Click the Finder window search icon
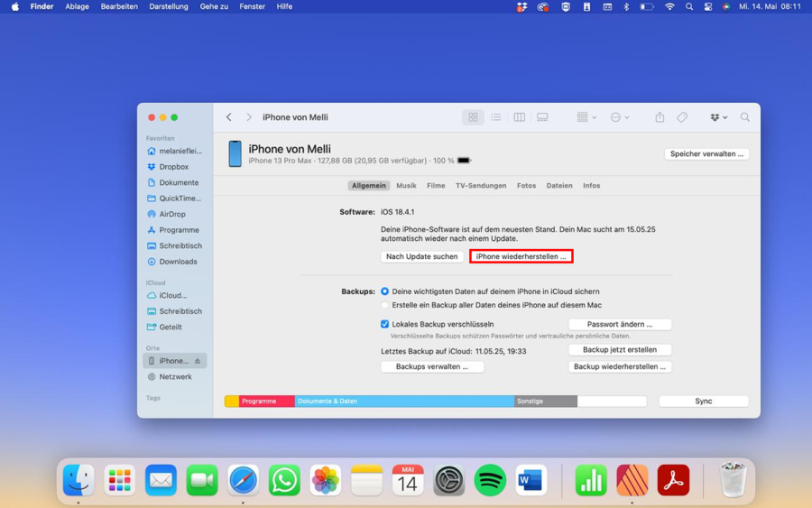This screenshot has height=508, width=812. pyautogui.click(x=744, y=117)
